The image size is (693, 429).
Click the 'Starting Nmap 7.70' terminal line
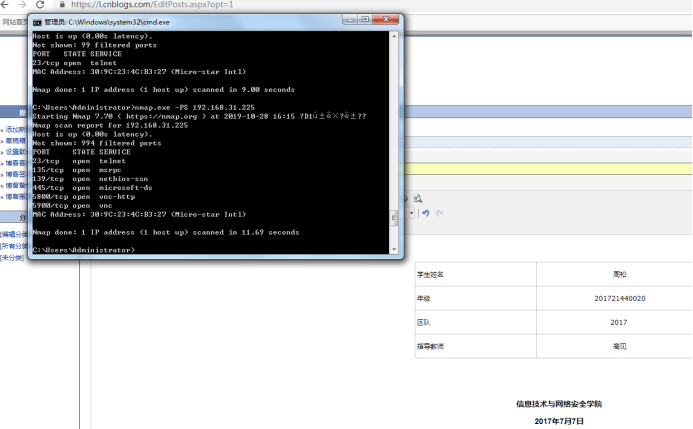click(x=199, y=116)
